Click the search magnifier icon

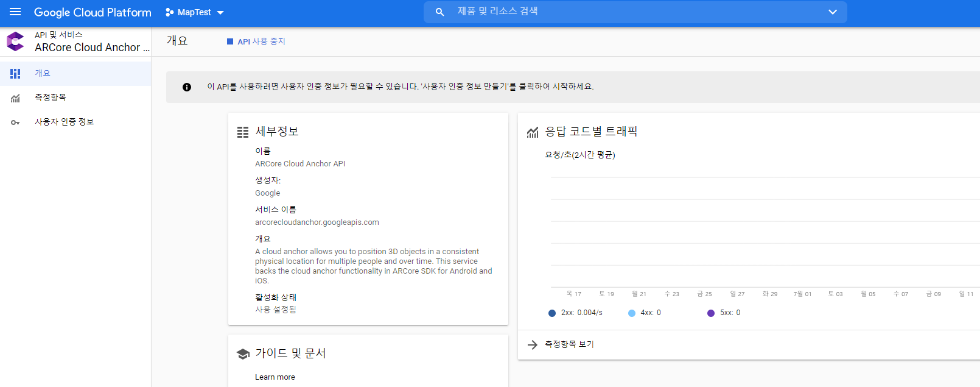click(439, 12)
